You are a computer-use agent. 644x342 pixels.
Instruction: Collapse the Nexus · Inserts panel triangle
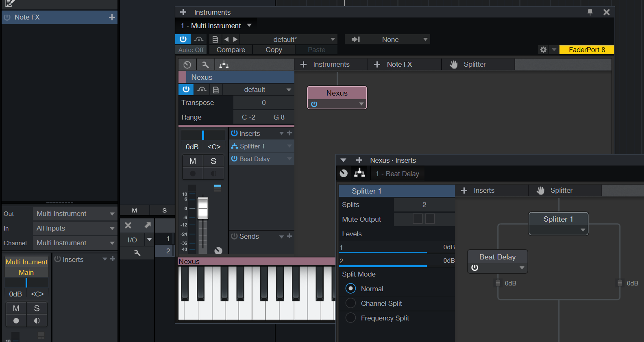(x=343, y=160)
